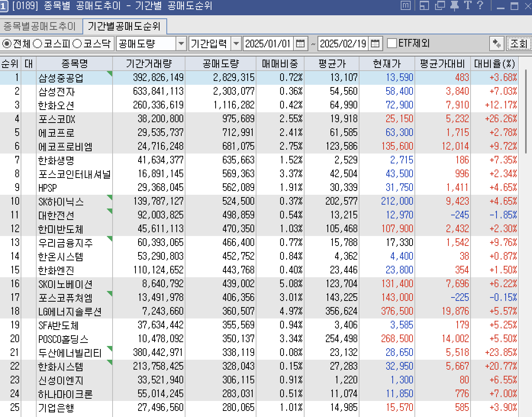Open calendar picker for start date 2025/01/01
The image size is (532, 417).
click(x=300, y=44)
